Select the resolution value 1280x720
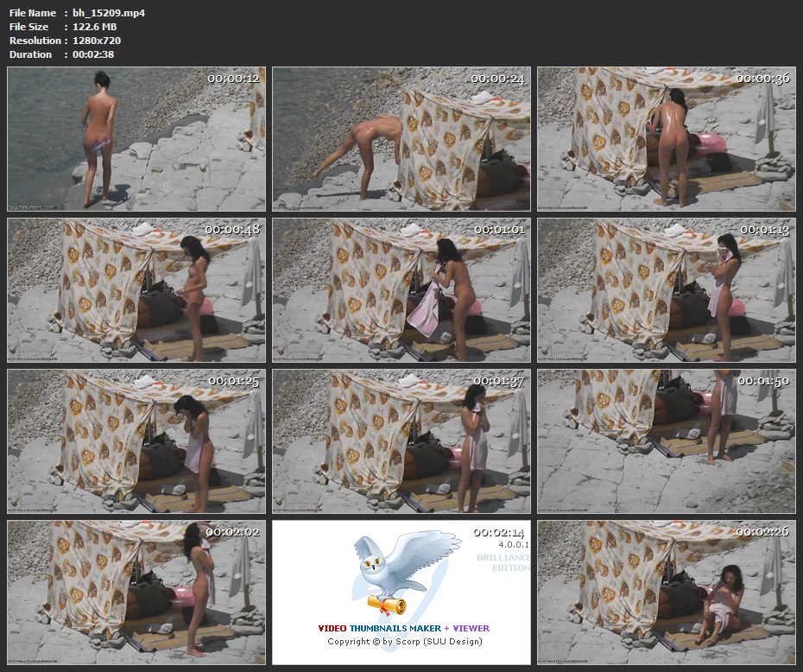Image resolution: width=803 pixels, height=672 pixels. click(97, 41)
